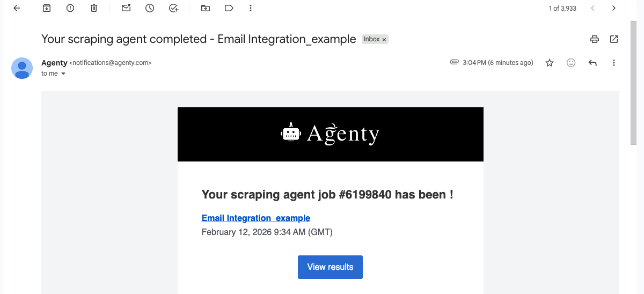Image resolution: width=644 pixels, height=294 pixels.
Task: Open toolbar More options menu
Action: (251, 8)
